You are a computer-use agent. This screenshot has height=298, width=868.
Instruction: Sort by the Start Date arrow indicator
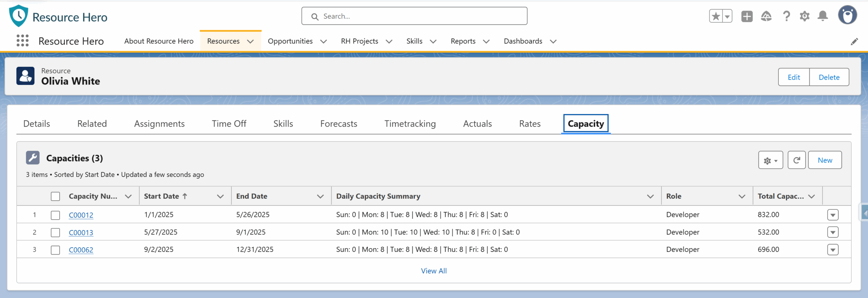tap(185, 196)
